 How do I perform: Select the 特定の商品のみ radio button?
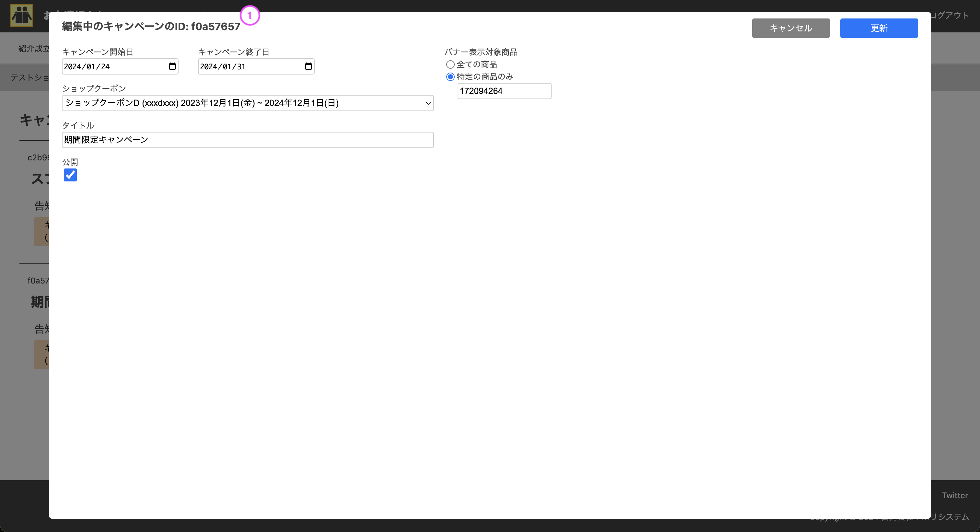[450, 76]
